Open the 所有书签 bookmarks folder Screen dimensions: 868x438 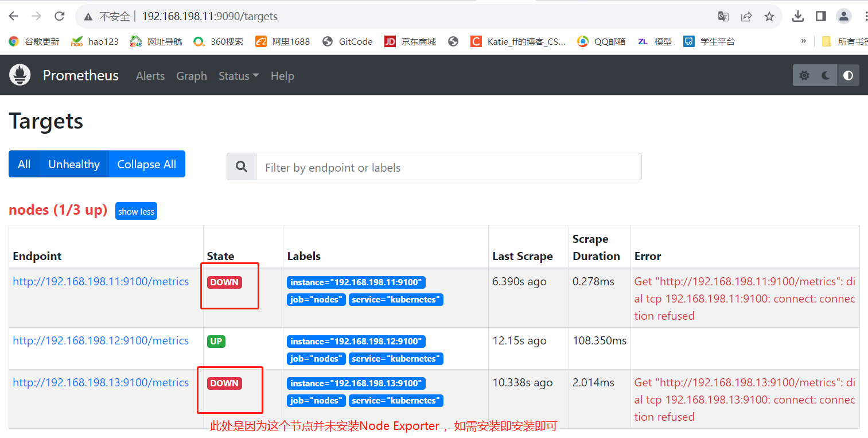point(844,41)
